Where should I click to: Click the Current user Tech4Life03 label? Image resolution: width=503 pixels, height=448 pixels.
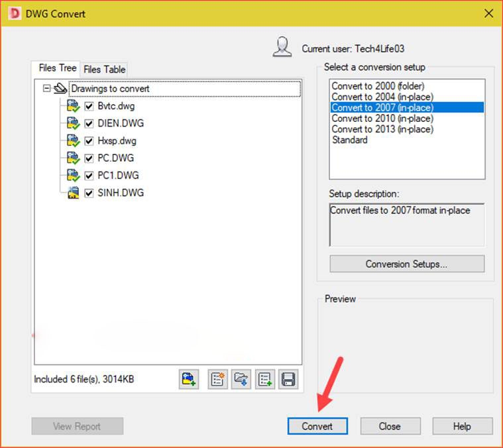pyautogui.click(x=353, y=49)
